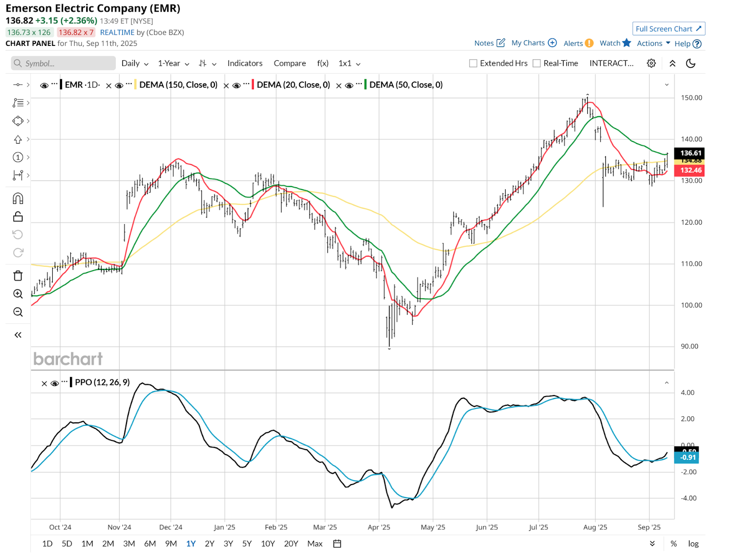
Task: Select the 1D time range
Action: tap(47, 544)
